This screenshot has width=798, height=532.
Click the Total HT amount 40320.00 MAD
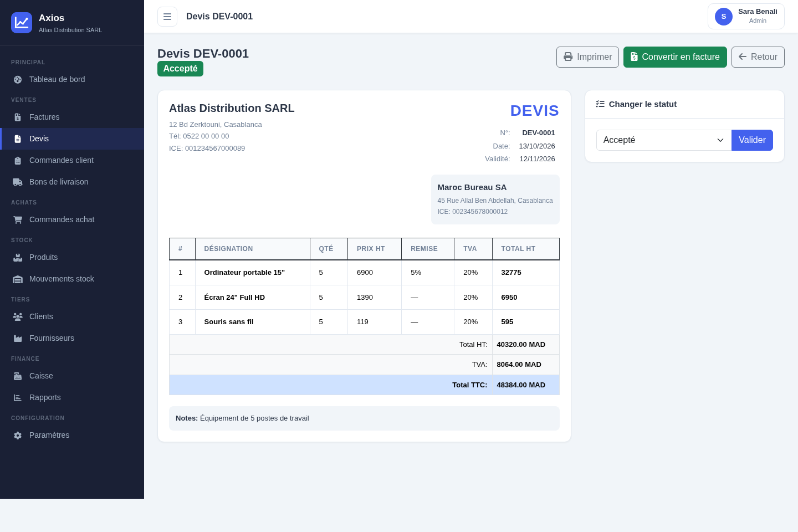point(521,345)
